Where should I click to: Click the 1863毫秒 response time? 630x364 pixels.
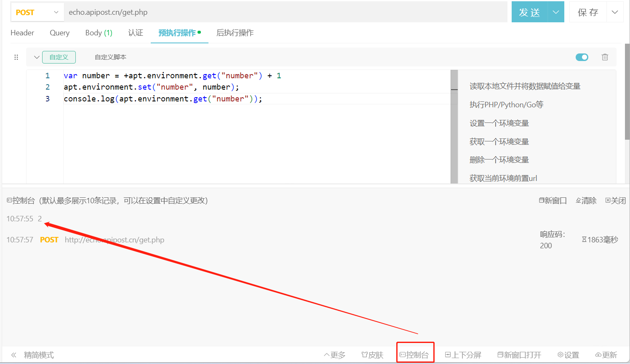point(600,240)
